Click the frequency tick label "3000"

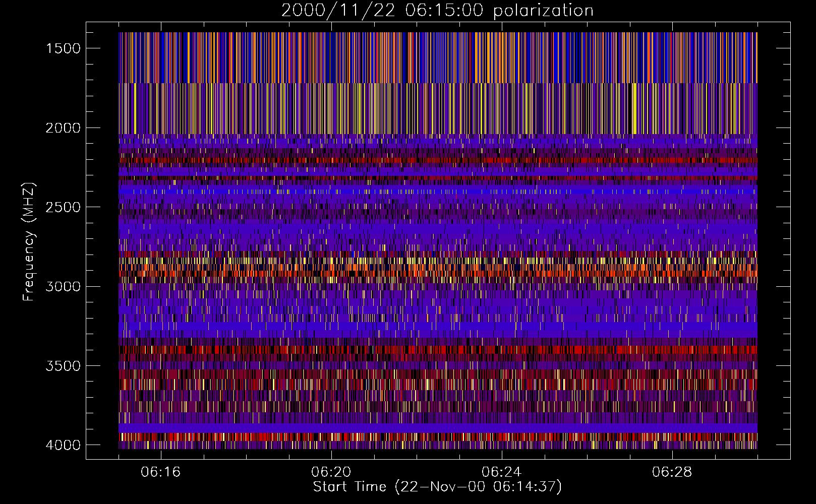click(63, 287)
